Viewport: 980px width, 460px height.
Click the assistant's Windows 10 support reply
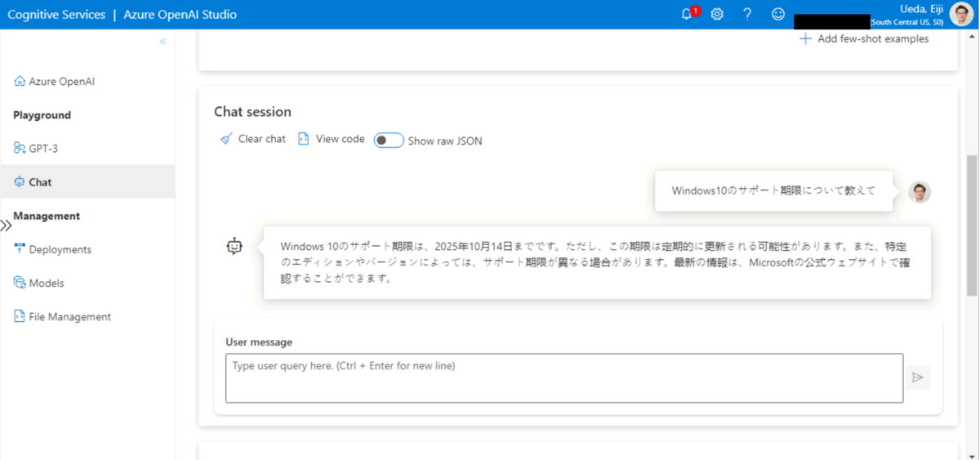pos(597,262)
